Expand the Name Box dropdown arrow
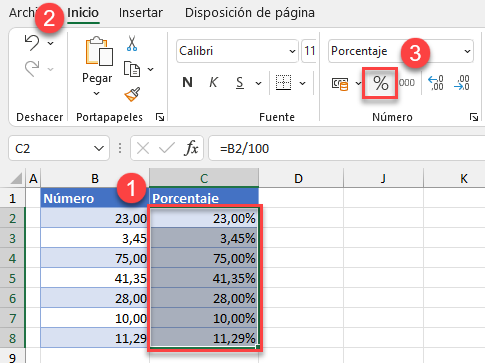The height and width of the screenshot is (363, 485). point(99,148)
